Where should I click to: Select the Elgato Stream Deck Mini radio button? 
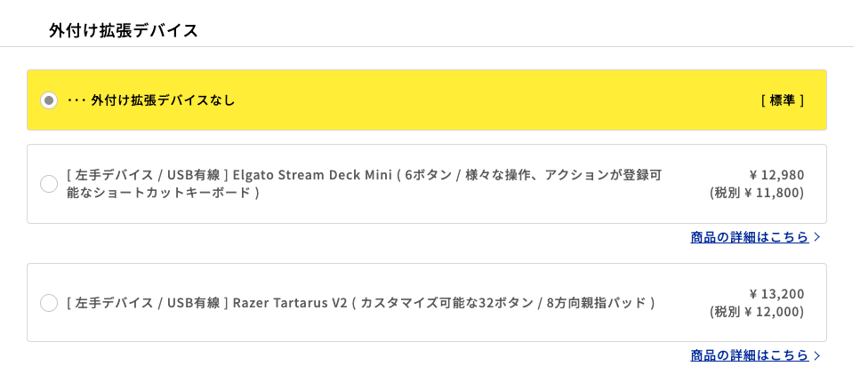click(49, 184)
